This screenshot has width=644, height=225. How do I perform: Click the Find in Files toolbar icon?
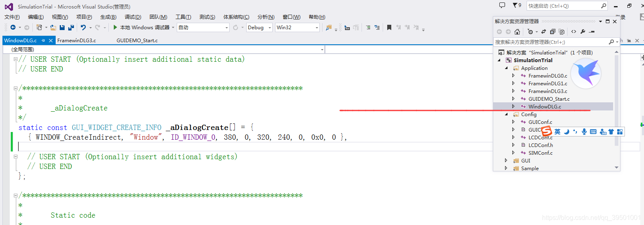[x=328, y=28]
